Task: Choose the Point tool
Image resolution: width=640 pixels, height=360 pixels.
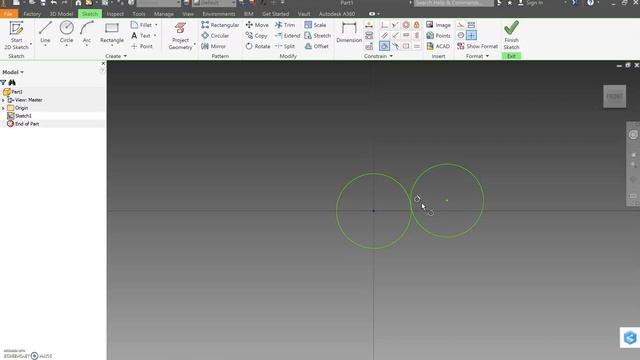Action: pos(142,46)
